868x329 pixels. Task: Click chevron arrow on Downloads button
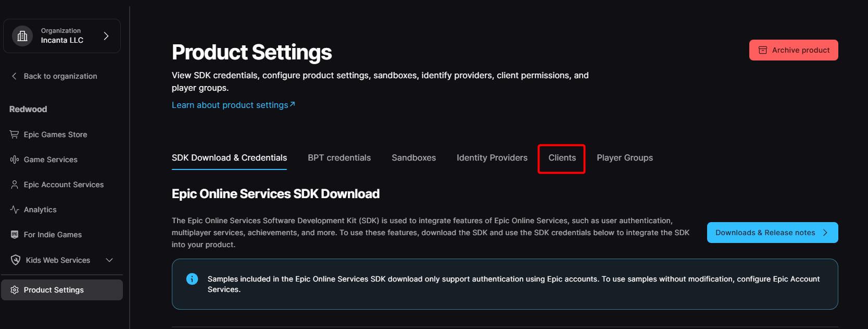point(825,233)
